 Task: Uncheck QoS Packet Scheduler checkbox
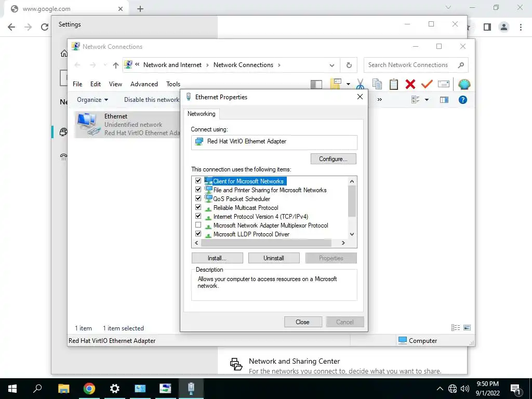(198, 198)
